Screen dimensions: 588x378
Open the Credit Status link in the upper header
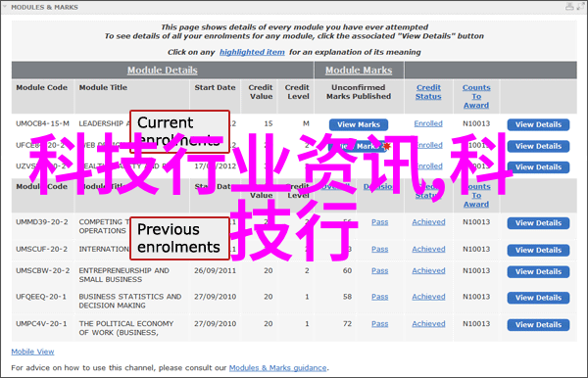(428, 92)
